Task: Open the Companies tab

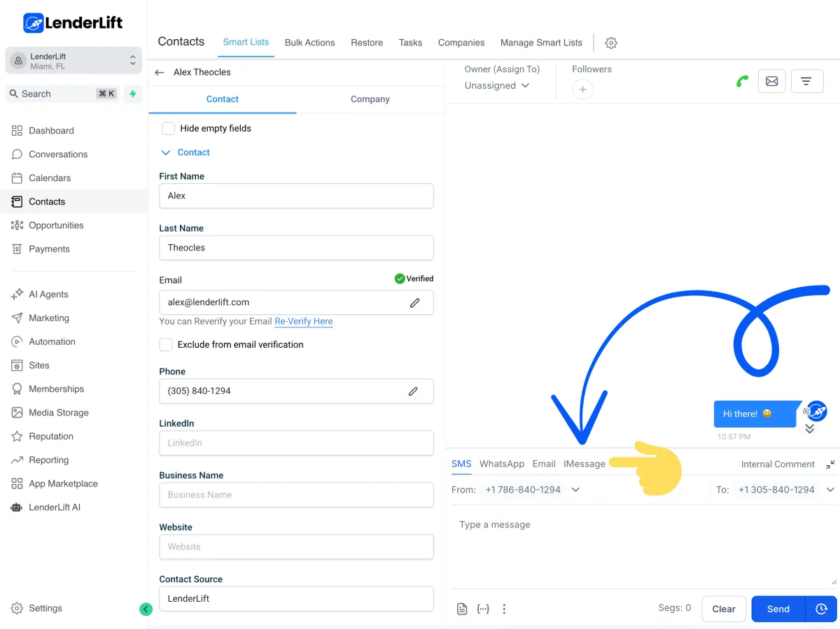Action: 461,43
